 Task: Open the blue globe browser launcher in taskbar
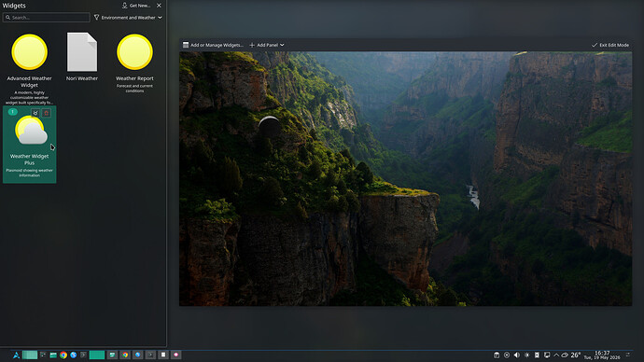click(x=74, y=355)
